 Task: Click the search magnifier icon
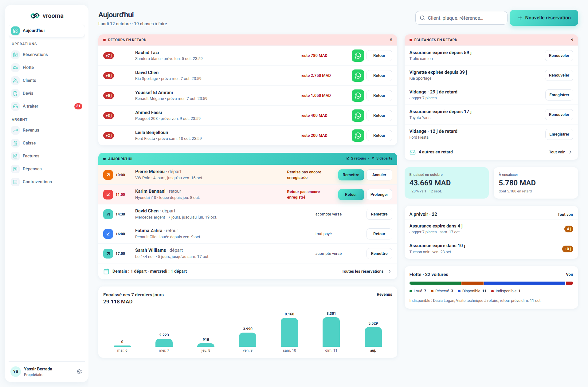[x=422, y=18]
